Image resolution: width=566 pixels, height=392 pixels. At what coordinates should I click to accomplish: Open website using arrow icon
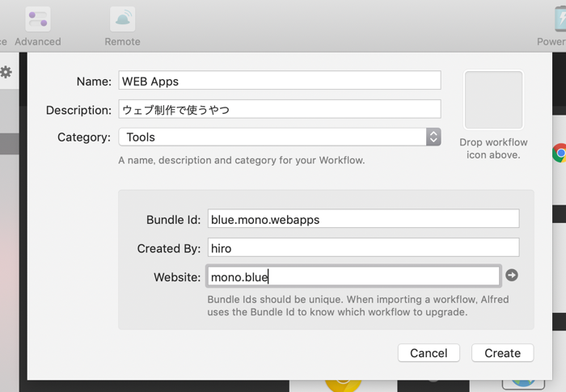(x=512, y=276)
